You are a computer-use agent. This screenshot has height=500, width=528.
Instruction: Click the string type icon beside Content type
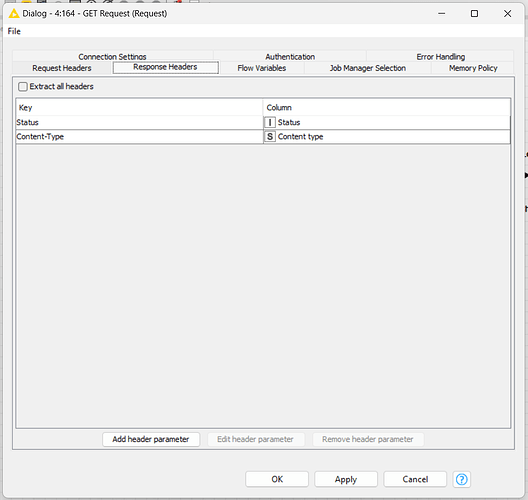coord(270,136)
